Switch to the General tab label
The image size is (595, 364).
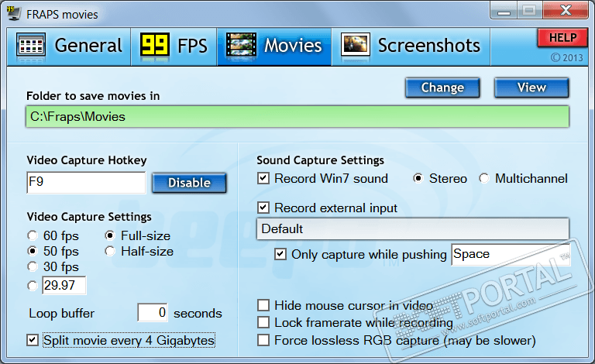(88, 46)
